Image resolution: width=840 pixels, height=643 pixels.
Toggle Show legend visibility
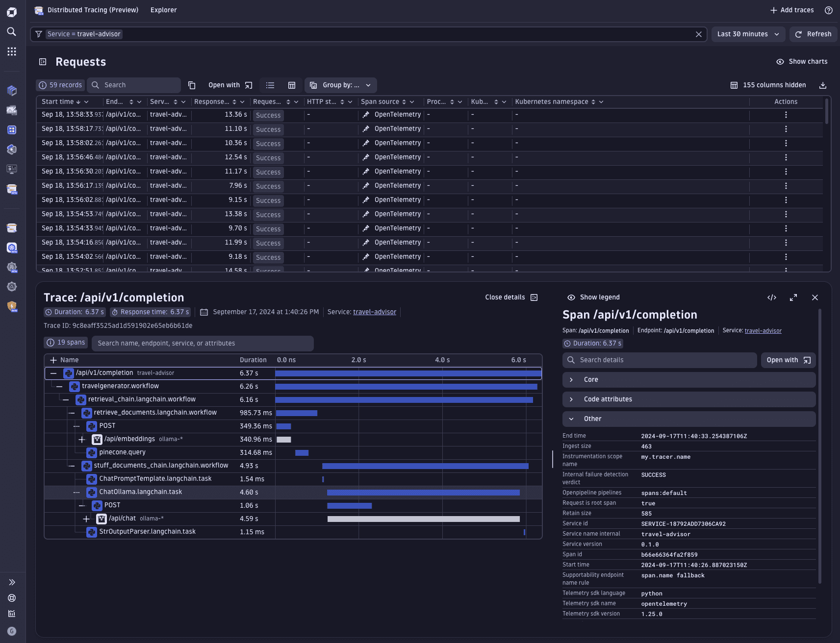click(x=593, y=297)
